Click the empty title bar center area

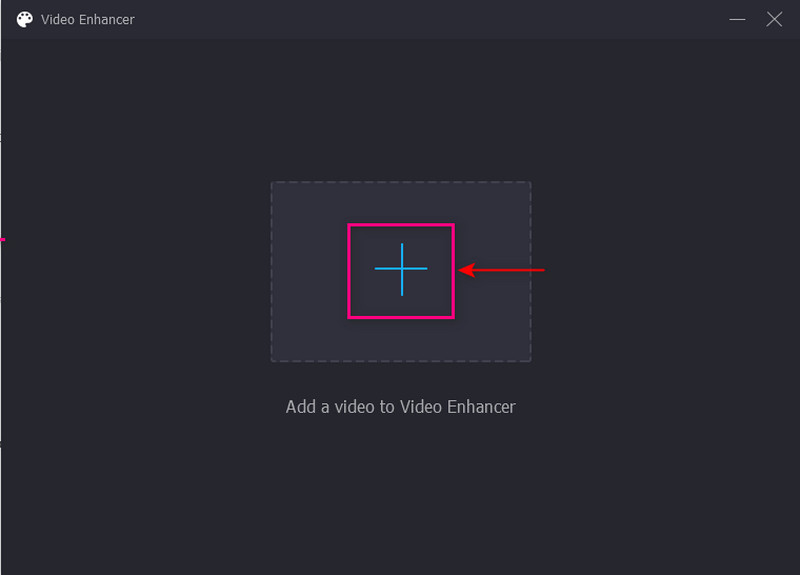pyautogui.click(x=400, y=19)
